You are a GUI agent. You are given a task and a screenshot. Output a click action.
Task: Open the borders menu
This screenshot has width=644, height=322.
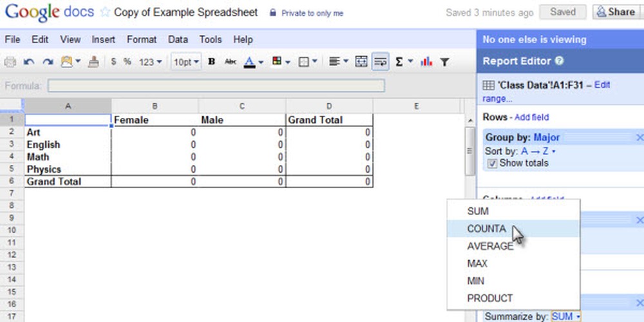click(308, 62)
